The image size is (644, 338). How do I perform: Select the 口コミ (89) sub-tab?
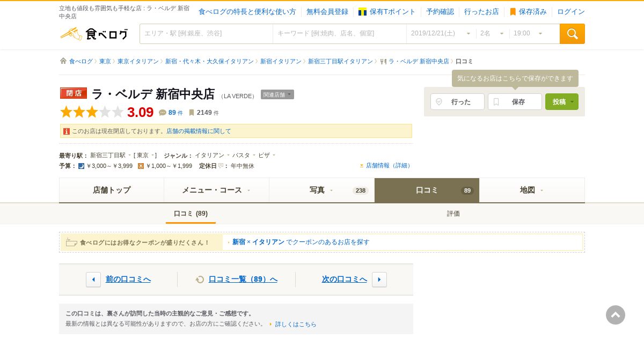[191, 214]
